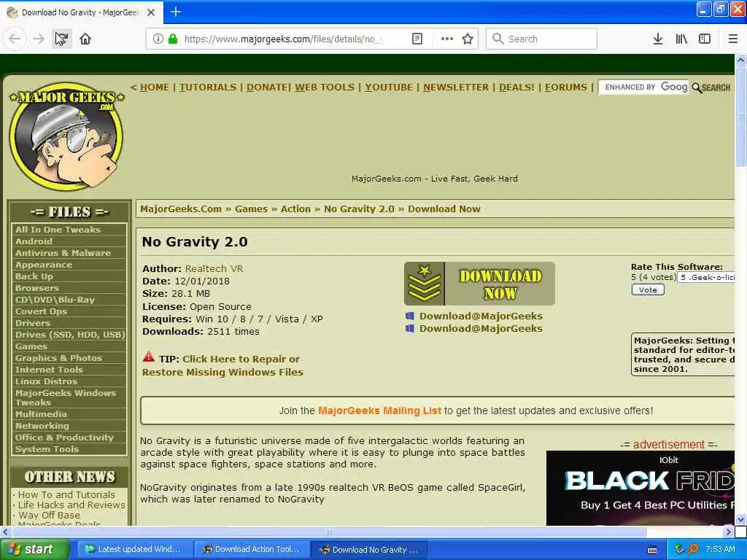Switch to Download Action Tool... taskbar window
This screenshot has width=747, height=560.
click(251, 550)
